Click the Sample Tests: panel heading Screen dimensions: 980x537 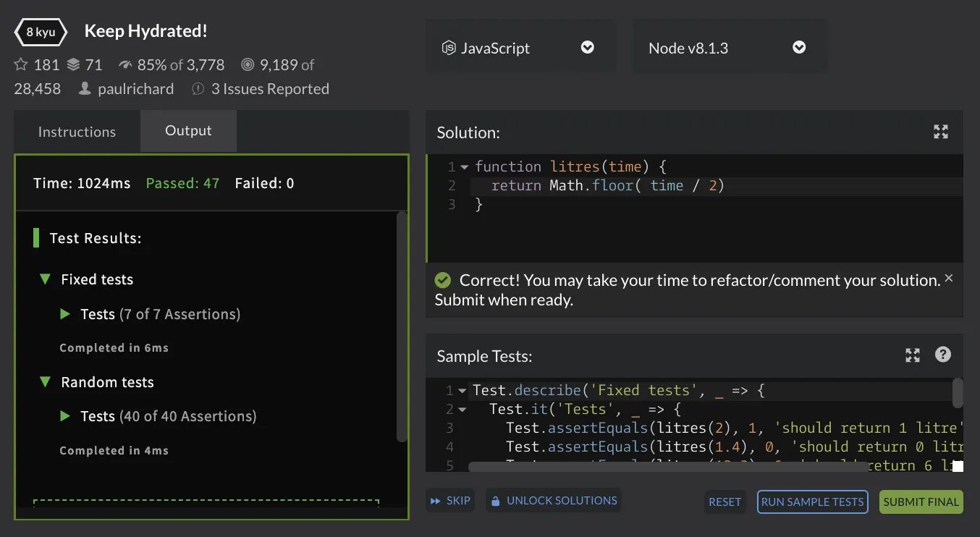point(484,356)
